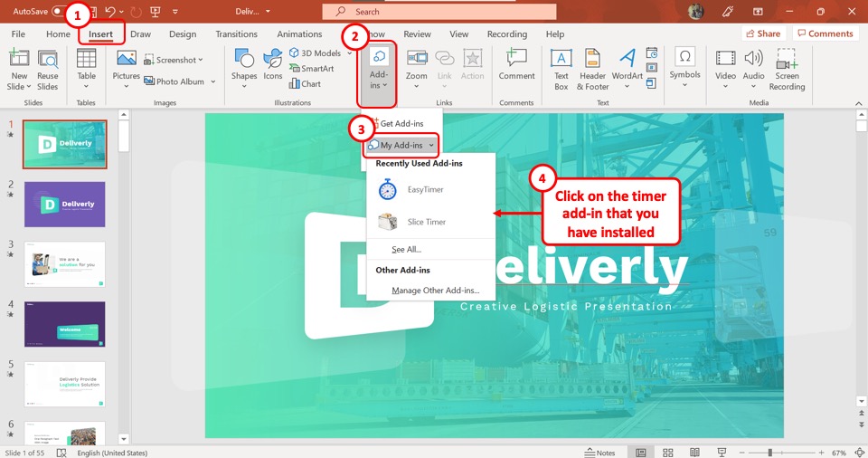This screenshot has height=458, width=868.
Task: Click See All add-ins
Action: point(406,250)
